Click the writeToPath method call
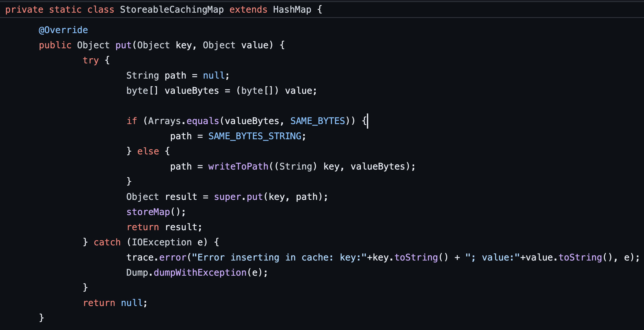Viewport: 644px width, 330px height. pyautogui.click(x=238, y=167)
